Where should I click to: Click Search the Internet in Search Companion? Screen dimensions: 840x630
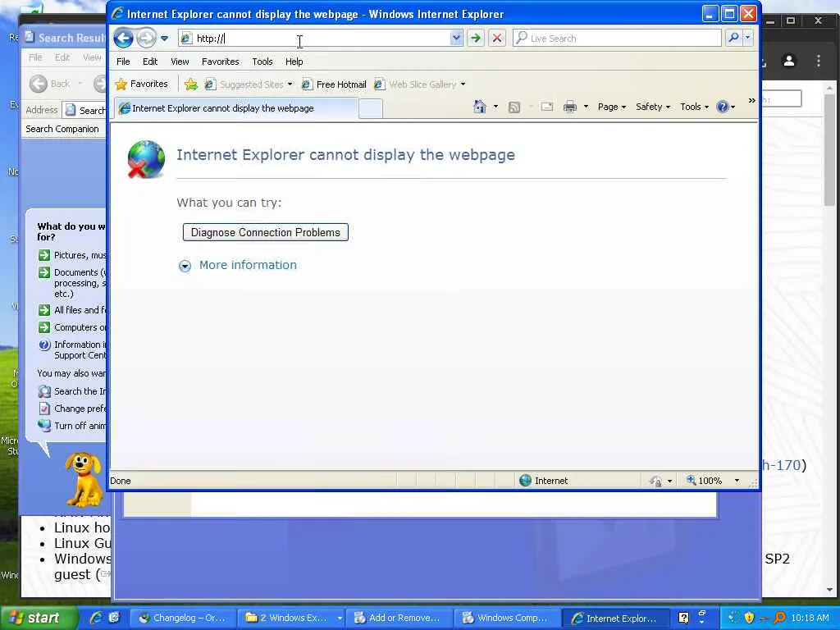72,391
